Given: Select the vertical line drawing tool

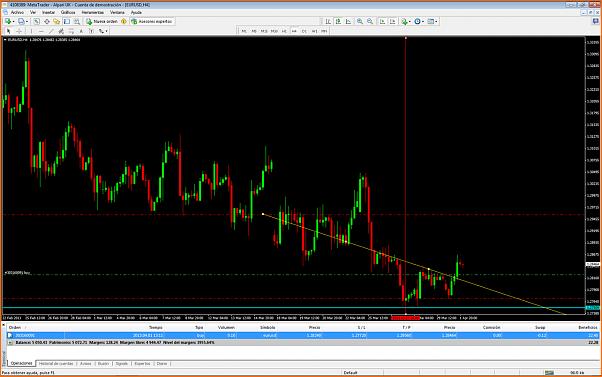Looking at the screenshot, I should (31, 31).
